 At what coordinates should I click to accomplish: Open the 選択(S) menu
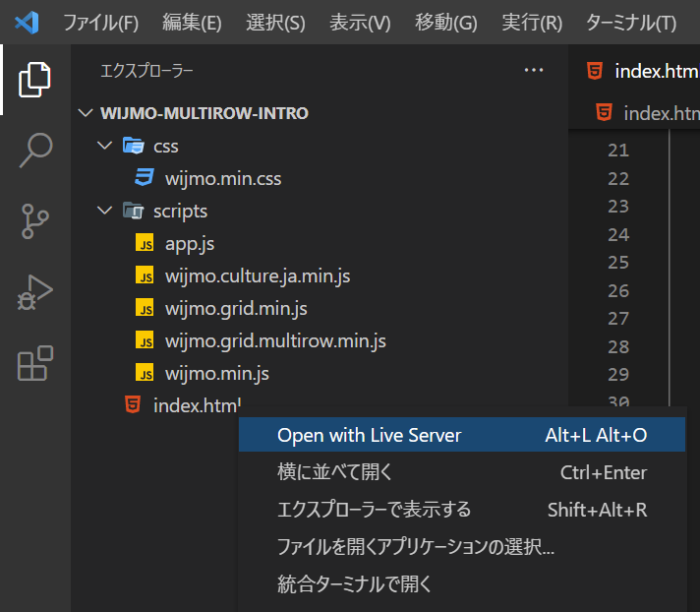[x=275, y=23]
